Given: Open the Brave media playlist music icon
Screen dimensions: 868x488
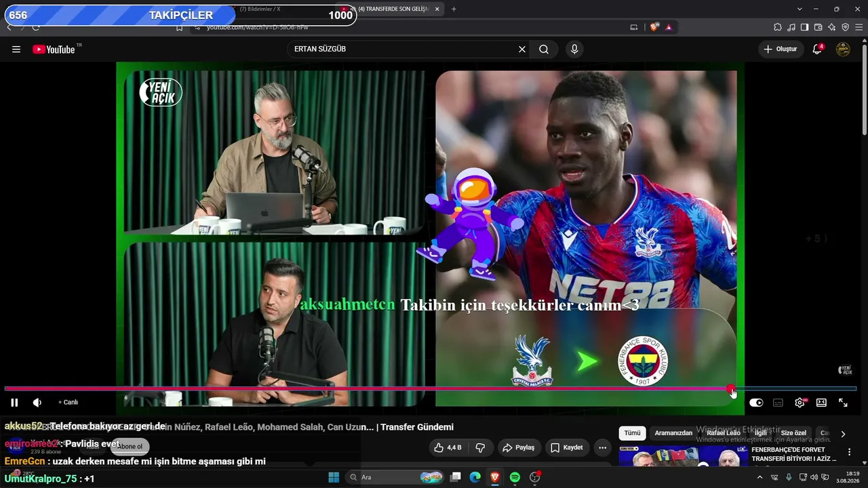Looking at the screenshot, I should pos(791,27).
